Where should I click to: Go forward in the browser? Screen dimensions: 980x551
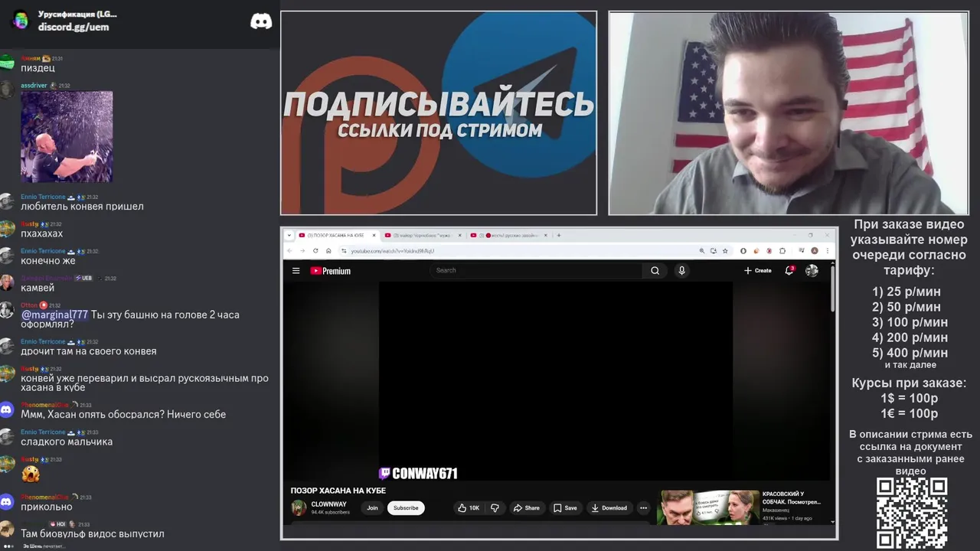point(302,250)
